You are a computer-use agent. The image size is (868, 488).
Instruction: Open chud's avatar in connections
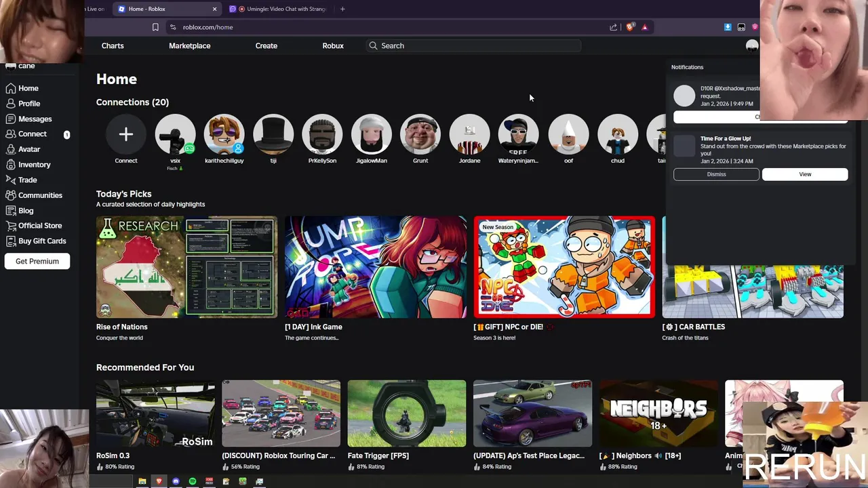618,134
